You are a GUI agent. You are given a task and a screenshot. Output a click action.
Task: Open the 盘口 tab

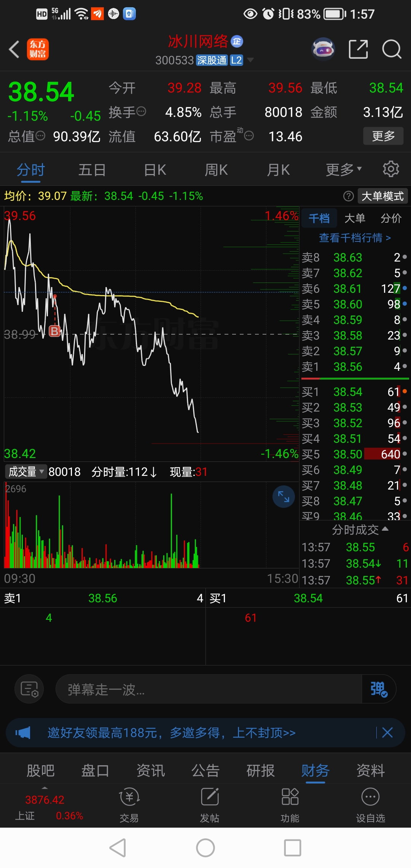[x=95, y=771]
